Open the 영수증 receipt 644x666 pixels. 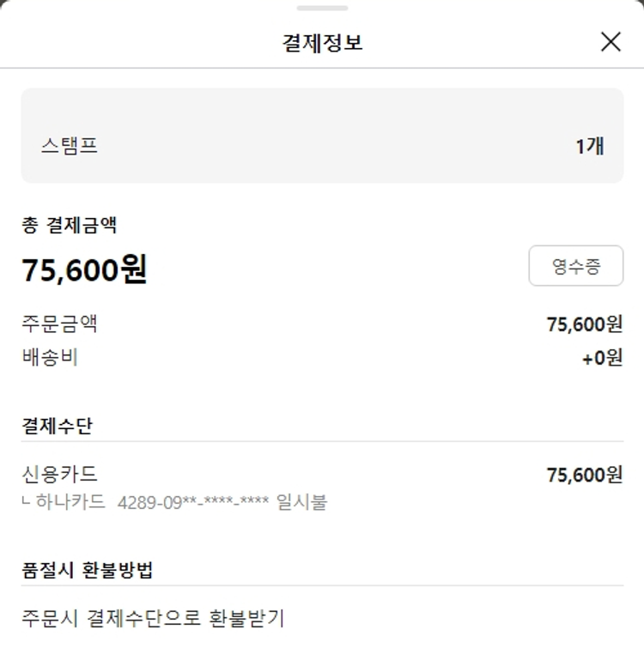pos(575,266)
